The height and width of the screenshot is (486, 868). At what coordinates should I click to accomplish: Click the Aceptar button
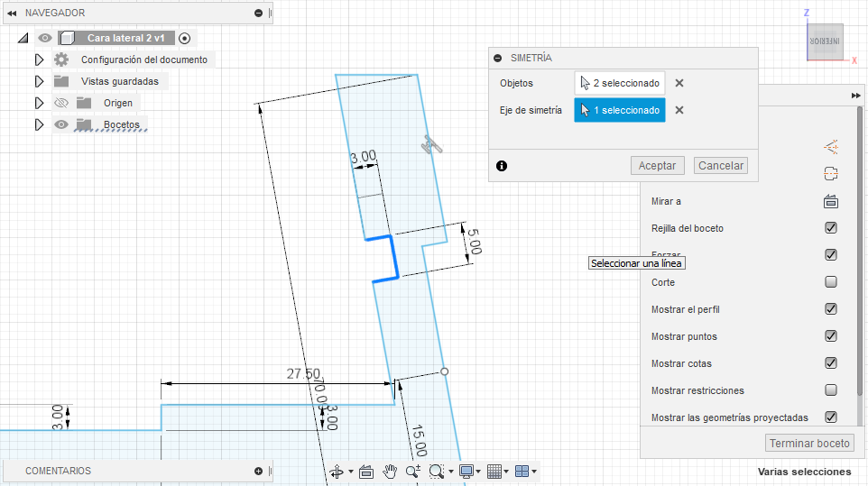coord(657,165)
